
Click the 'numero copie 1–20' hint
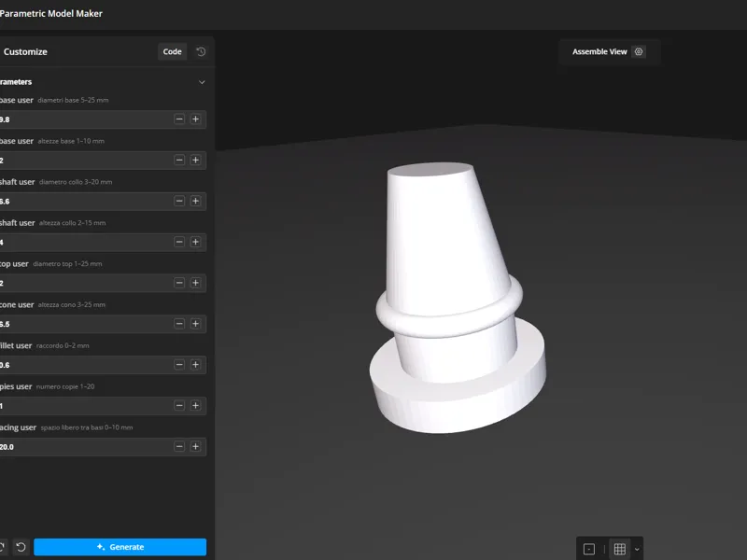click(x=65, y=386)
